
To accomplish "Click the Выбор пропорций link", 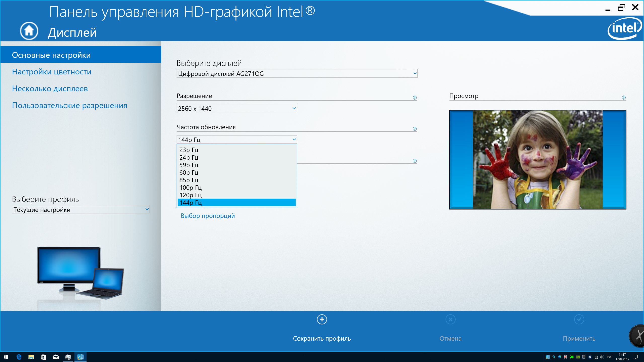I will coord(208,216).
